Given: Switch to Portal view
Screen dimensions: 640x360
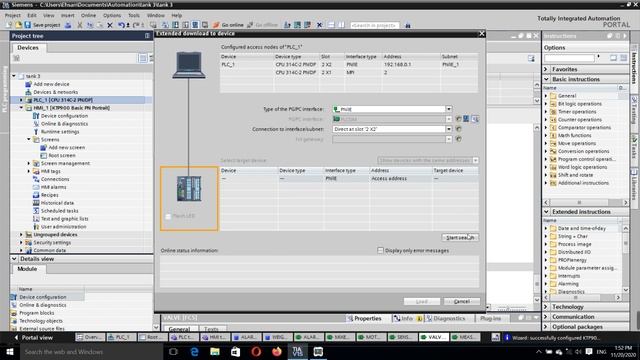Looking at the screenshot, I should (33, 338).
